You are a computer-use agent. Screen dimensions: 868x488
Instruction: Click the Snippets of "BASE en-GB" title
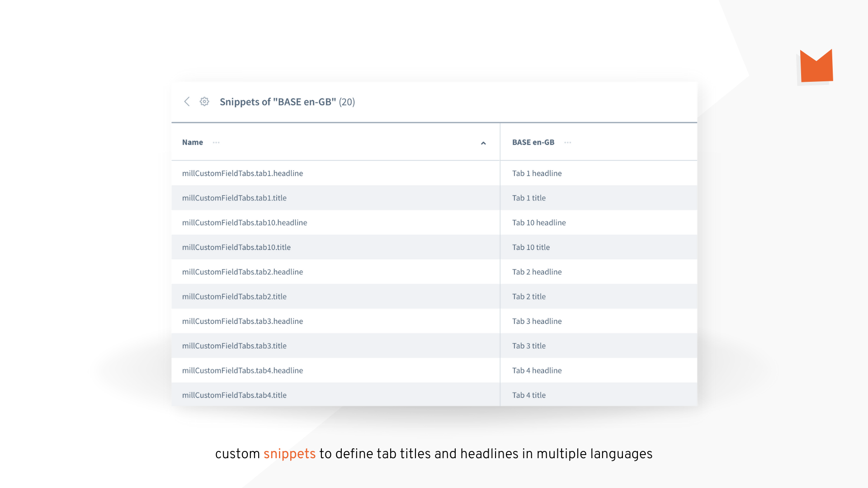coord(287,102)
